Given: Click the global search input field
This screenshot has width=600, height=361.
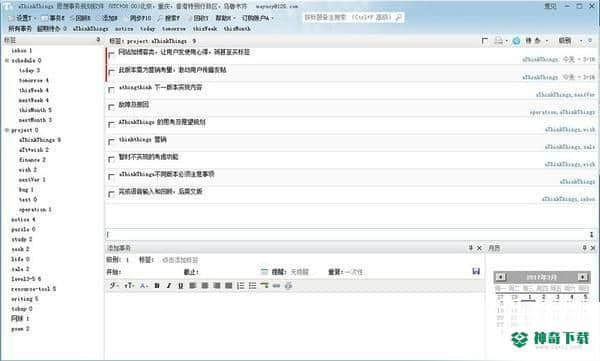Looking at the screenshot, I should pyautogui.click(x=349, y=17).
